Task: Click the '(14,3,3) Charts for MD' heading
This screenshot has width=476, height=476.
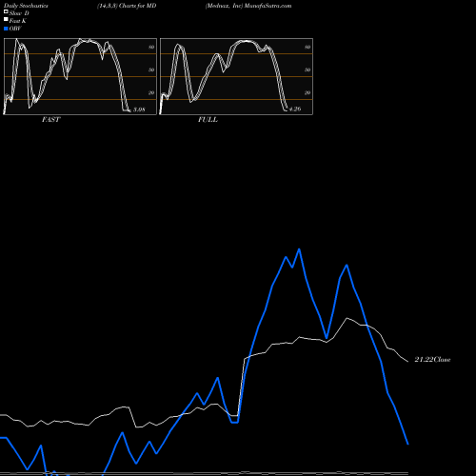Action: click(x=127, y=6)
